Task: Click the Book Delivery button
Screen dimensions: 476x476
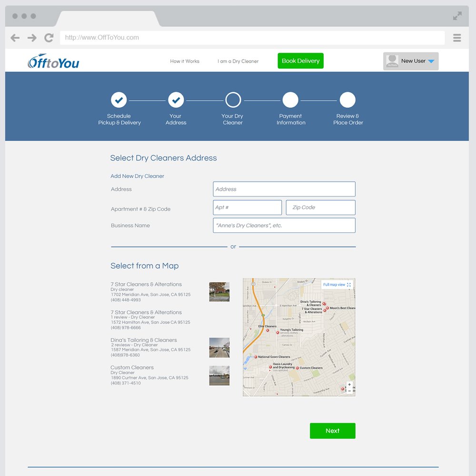Action: click(x=300, y=61)
